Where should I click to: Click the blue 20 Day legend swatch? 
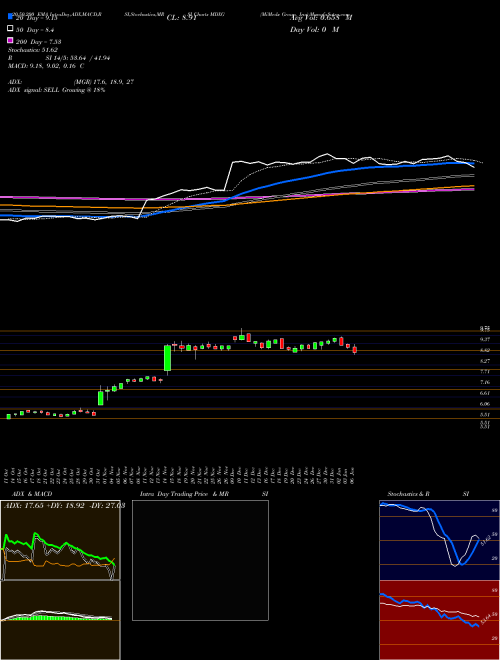coord(10,17)
